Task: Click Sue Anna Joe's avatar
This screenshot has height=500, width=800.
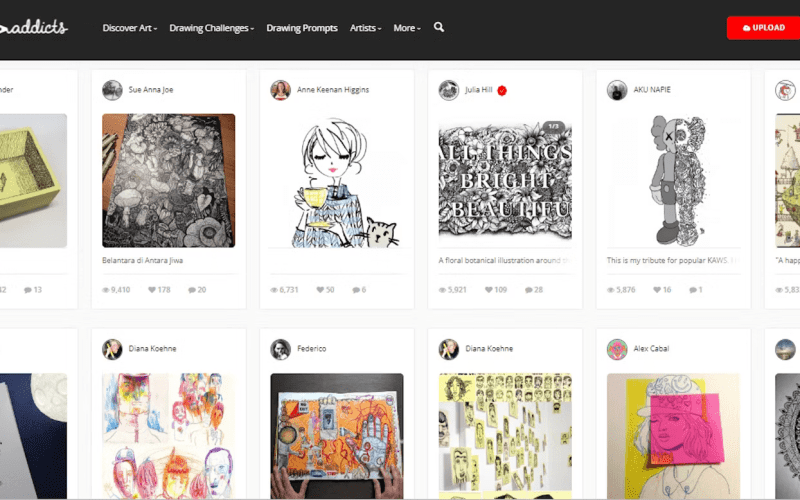Action: (x=112, y=90)
